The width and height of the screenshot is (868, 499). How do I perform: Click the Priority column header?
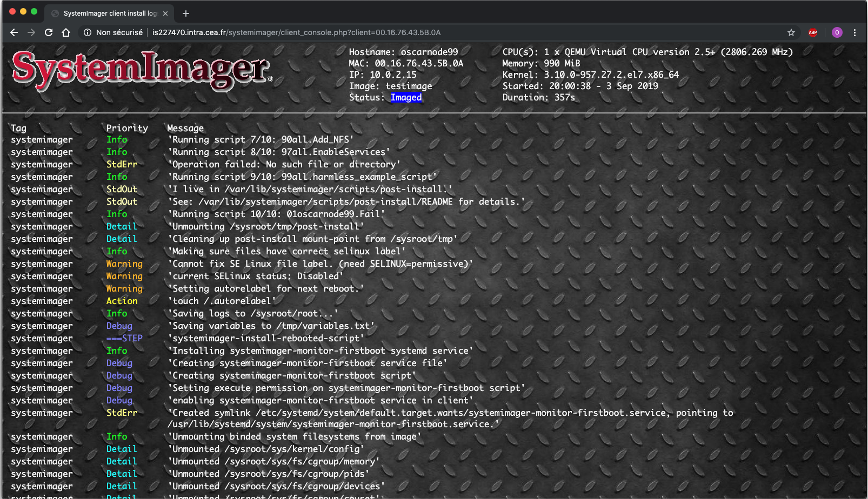coord(127,128)
